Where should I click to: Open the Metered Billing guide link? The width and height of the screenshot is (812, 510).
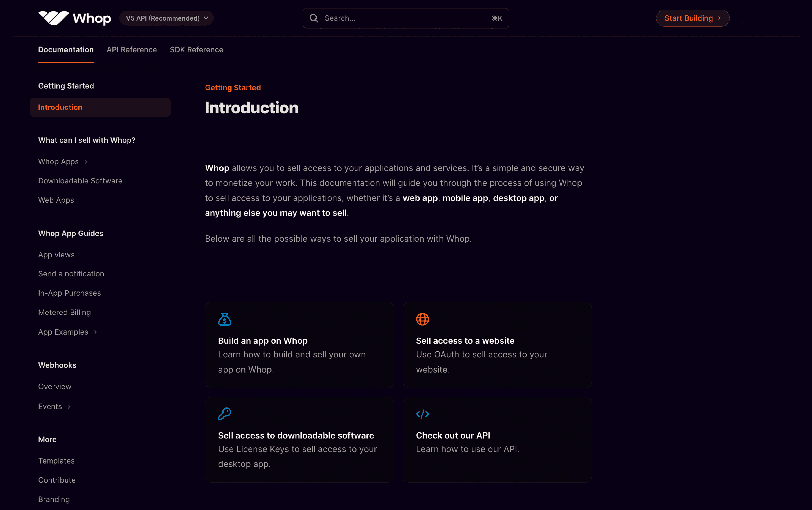[x=64, y=312]
